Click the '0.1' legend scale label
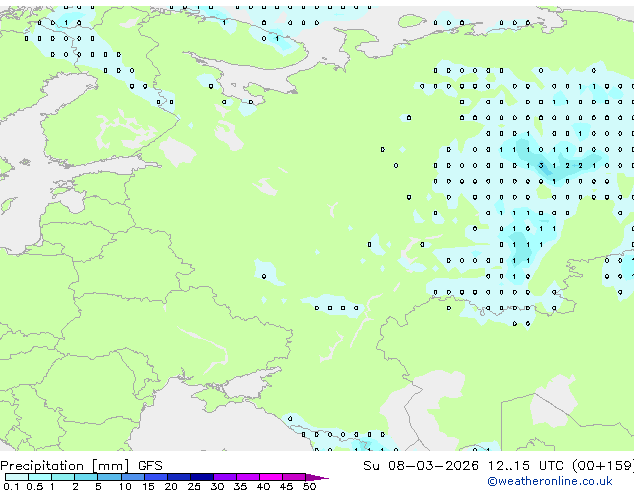The image size is (634, 490). (x=11, y=486)
